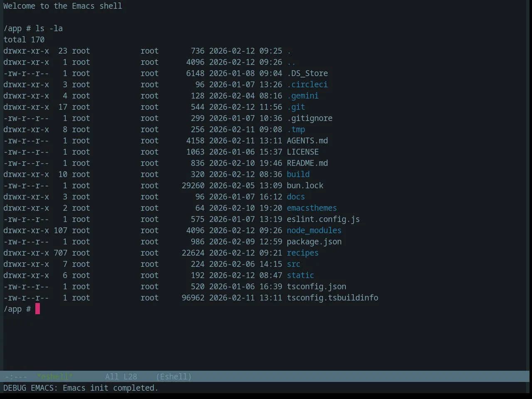532x399 pixels.
Task: Open the recipes directory entry
Action: pyautogui.click(x=303, y=253)
